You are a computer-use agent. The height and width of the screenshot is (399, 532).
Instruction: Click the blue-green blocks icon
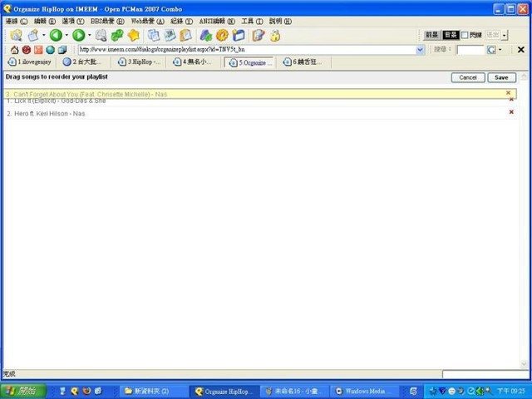[205, 35]
